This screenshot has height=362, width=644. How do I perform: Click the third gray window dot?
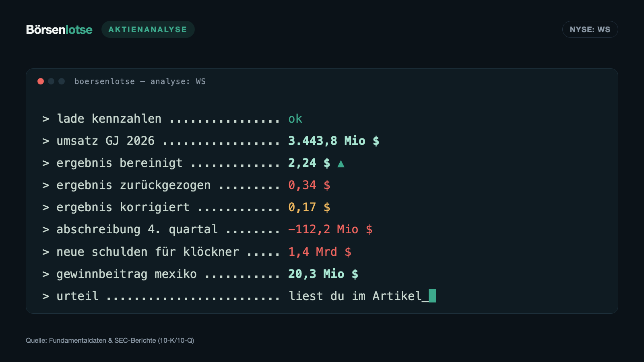tap(62, 81)
